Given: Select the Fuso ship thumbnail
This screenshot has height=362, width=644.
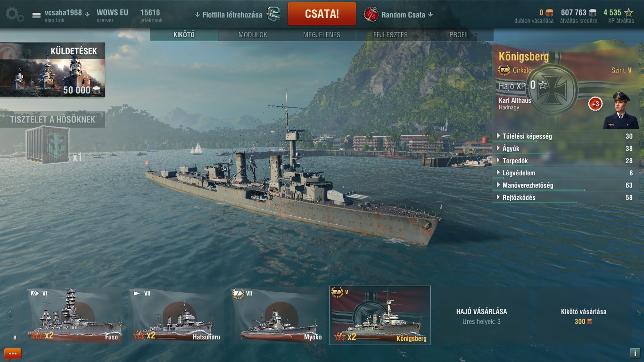Looking at the screenshot, I should (75, 315).
